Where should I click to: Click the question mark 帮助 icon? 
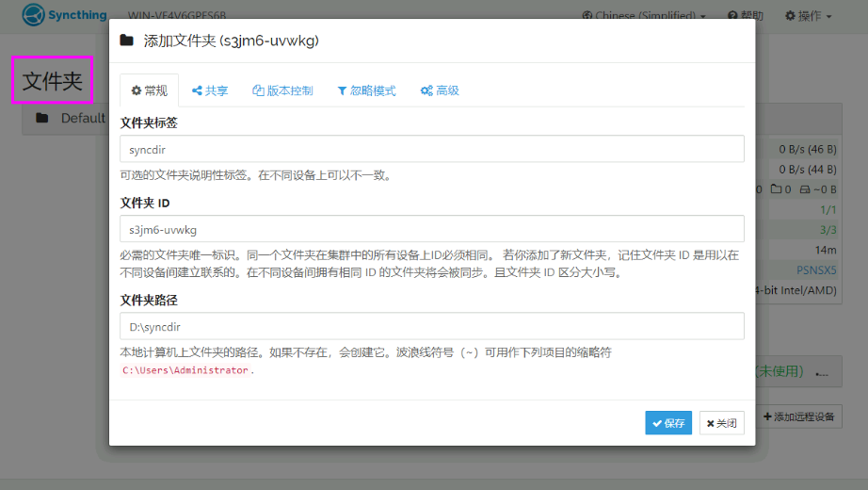(x=732, y=16)
